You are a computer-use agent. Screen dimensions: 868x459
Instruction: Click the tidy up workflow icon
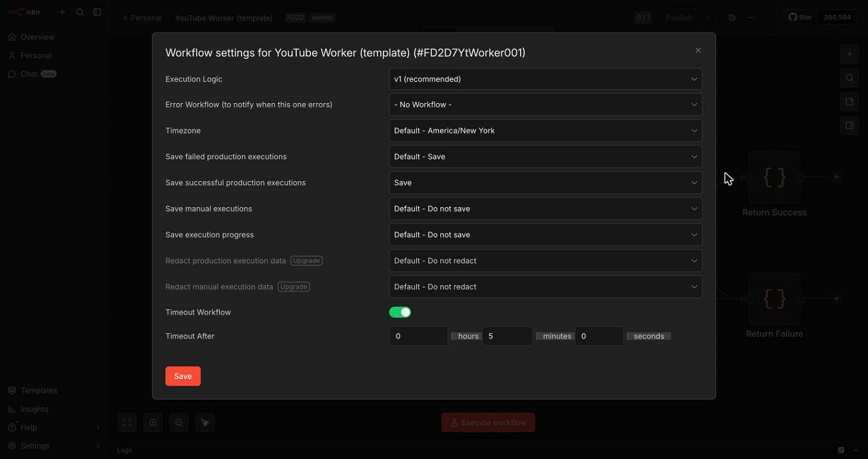pos(205,423)
